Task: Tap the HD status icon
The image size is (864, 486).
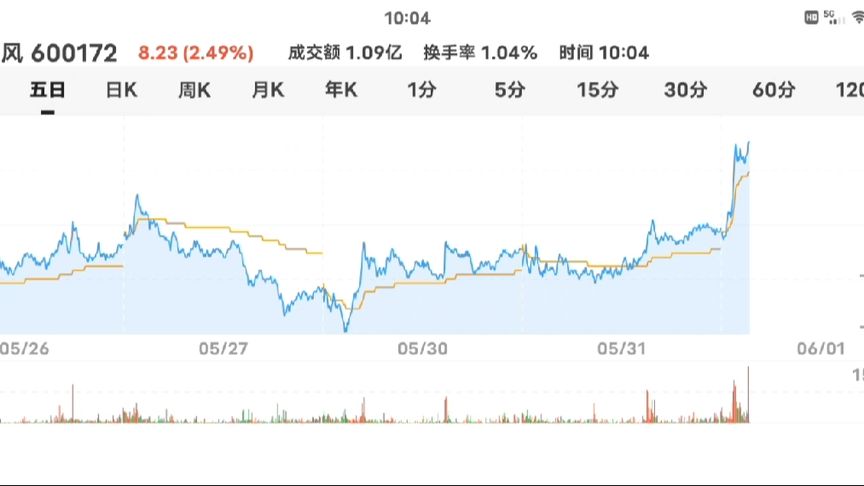Action: point(811,18)
